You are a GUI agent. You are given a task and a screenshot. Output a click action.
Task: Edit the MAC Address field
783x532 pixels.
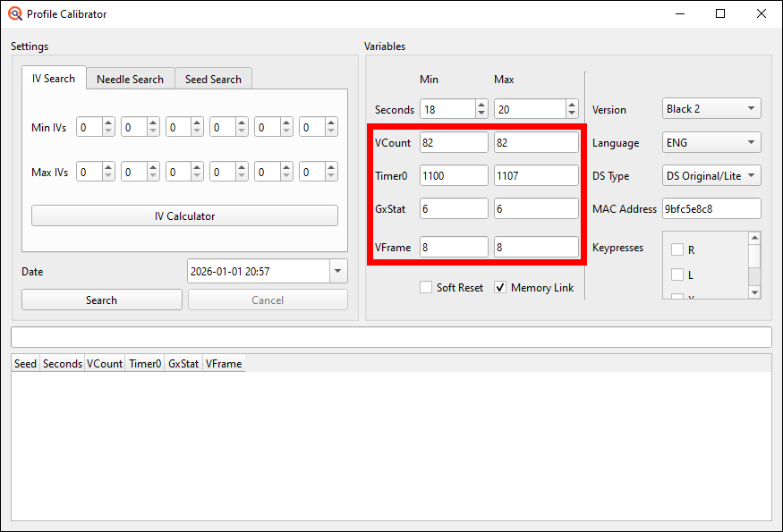coord(711,208)
